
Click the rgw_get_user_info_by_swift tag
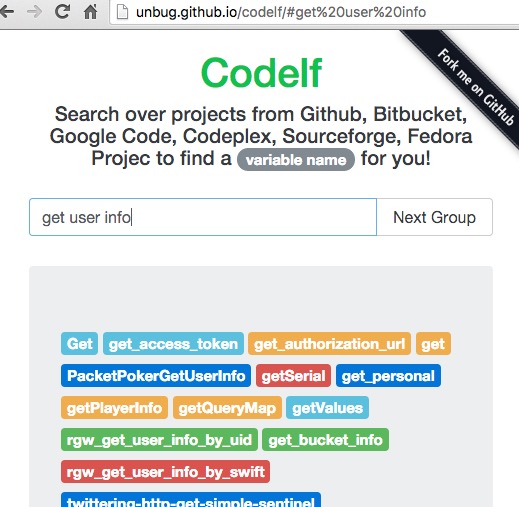point(165,472)
